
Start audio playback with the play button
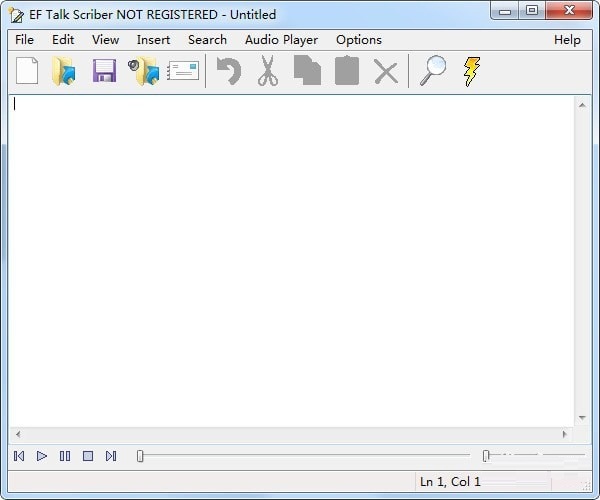click(42, 456)
